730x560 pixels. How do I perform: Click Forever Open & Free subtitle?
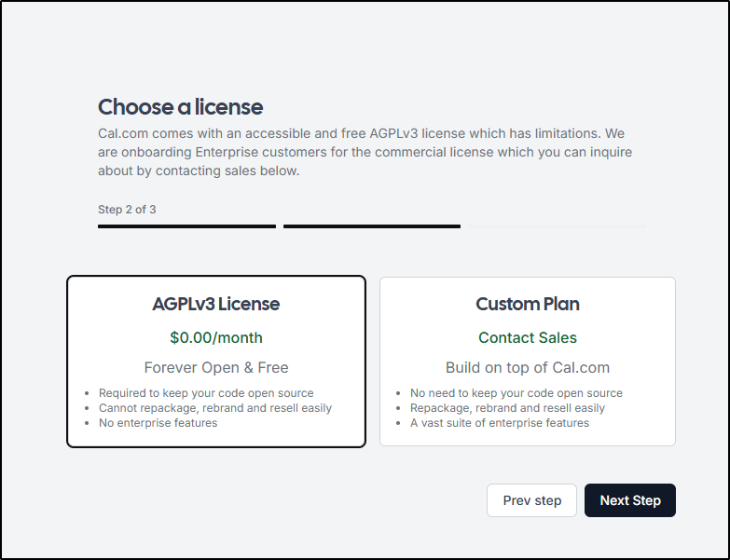[x=216, y=367]
